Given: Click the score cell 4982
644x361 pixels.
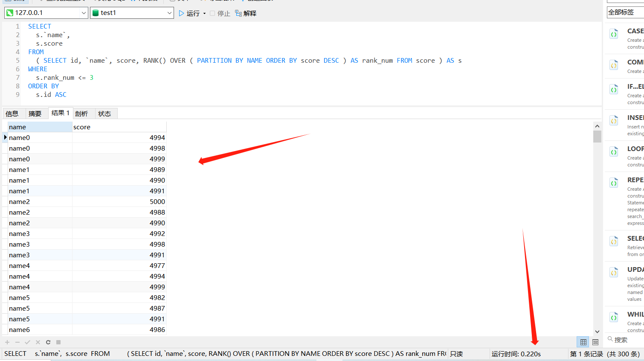Looking at the screenshot, I should click(119, 298).
